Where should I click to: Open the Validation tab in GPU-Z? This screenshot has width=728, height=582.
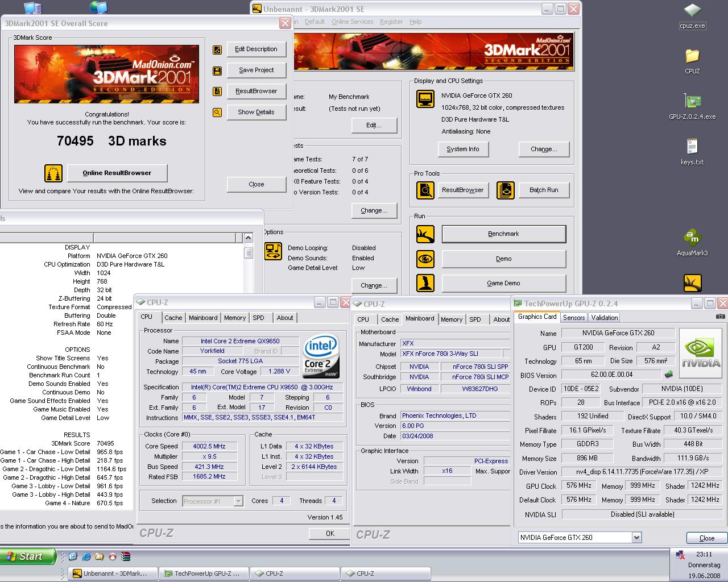pyautogui.click(x=605, y=318)
